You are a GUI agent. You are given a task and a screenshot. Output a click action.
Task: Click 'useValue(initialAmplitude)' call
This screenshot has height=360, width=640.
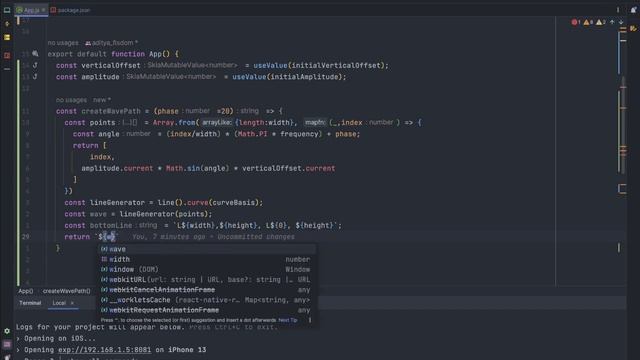[x=289, y=77]
